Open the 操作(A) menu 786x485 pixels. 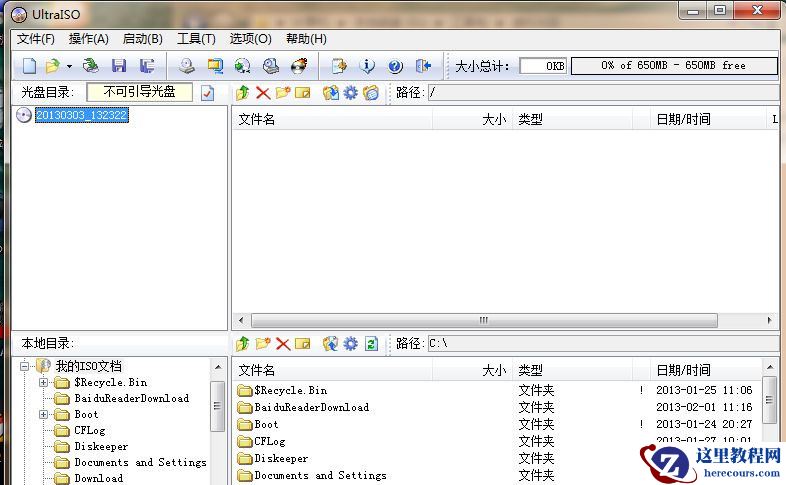click(x=89, y=39)
